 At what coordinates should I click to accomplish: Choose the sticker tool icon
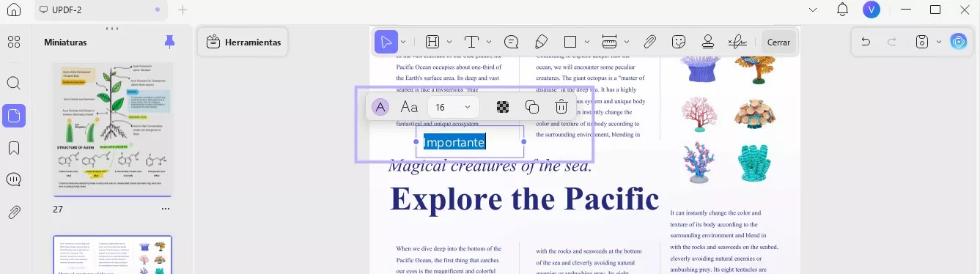(679, 42)
